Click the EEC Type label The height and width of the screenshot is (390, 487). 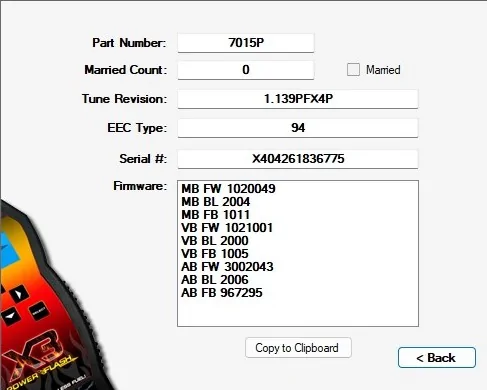point(137,128)
